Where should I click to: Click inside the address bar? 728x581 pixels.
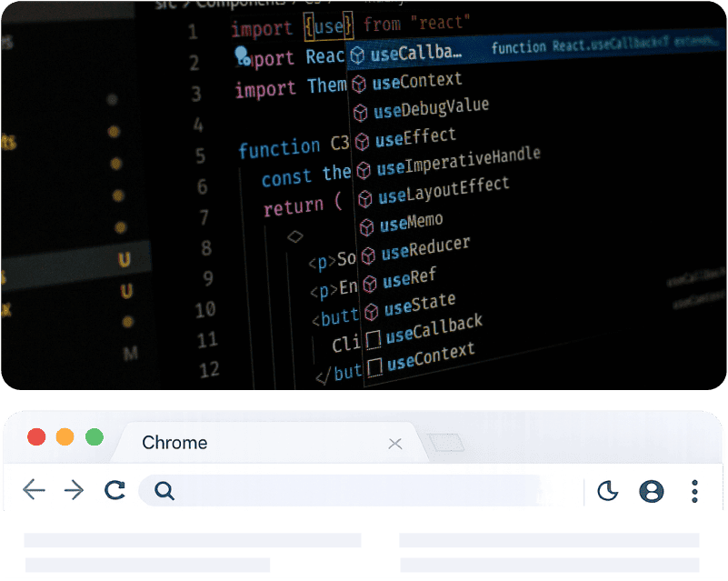pos(364,491)
